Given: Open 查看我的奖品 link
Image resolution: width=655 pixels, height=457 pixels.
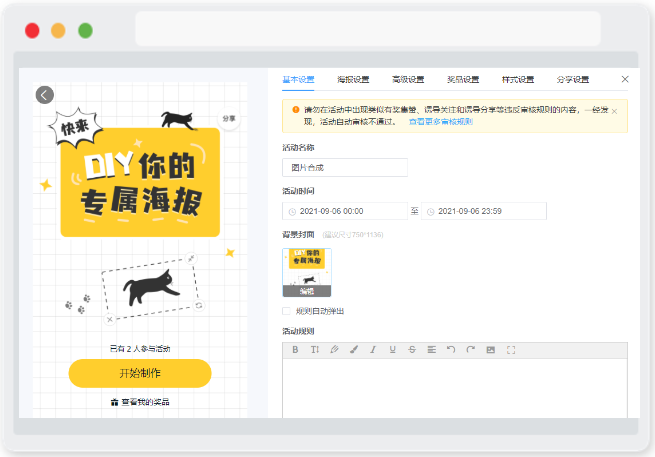Looking at the screenshot, I should click(x=140, y=402).
